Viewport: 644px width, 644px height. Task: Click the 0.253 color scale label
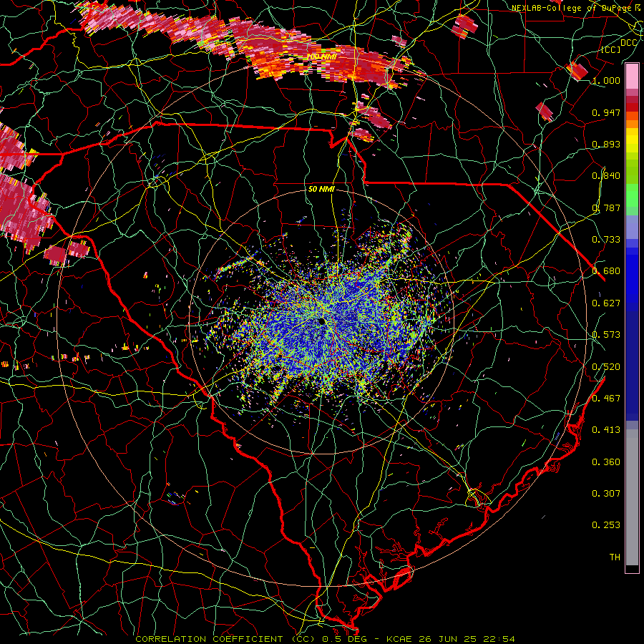click(x=606, y=525)
